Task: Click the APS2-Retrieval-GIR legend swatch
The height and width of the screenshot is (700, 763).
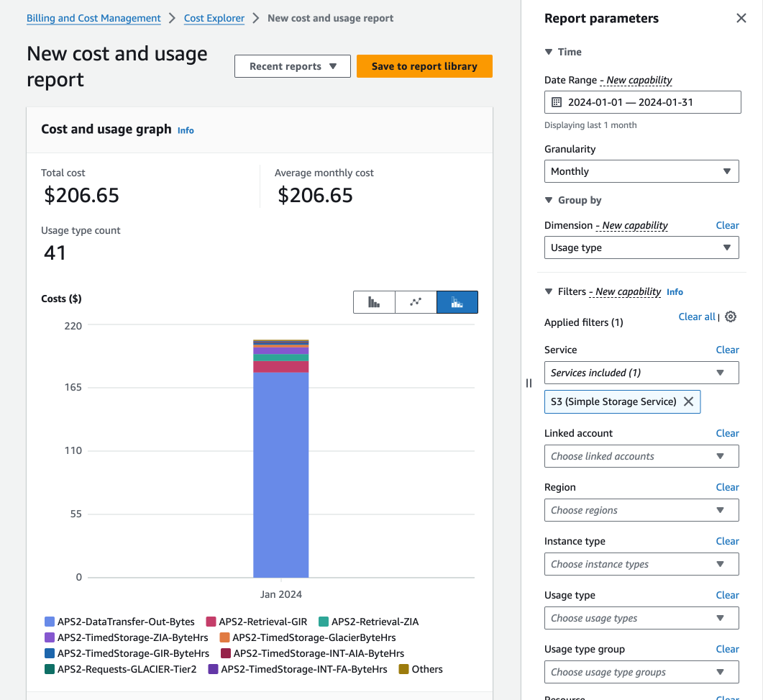Action: point(211,622)
